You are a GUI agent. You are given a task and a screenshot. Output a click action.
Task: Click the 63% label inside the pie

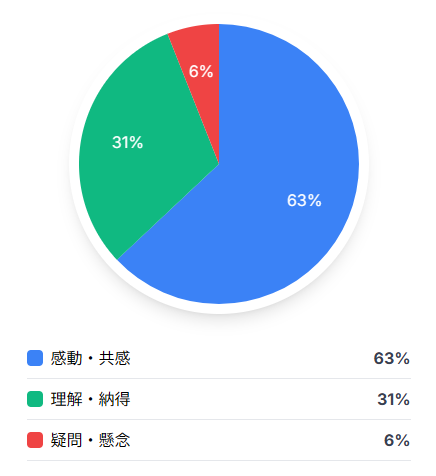304,200
